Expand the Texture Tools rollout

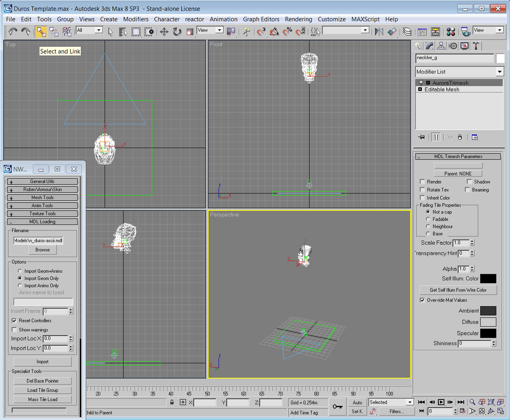pos(42,213)
